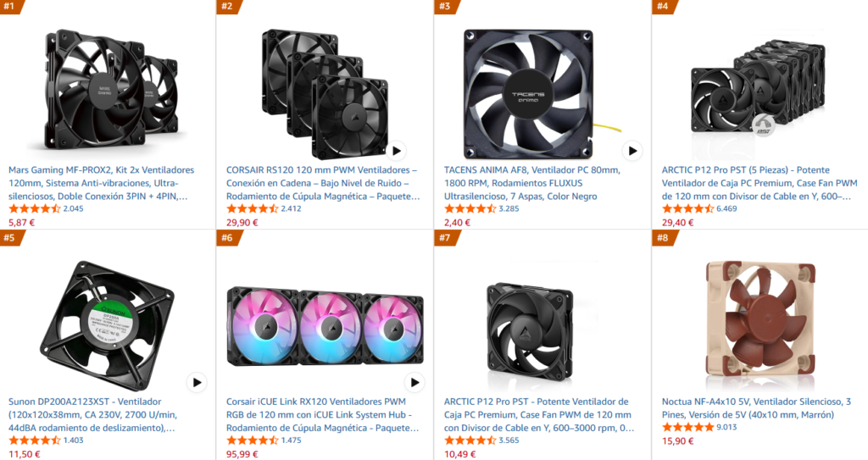868x460 pixels.
Task: Open TACENS ANIMA AF8 product title
Action: tap(532, 183)
